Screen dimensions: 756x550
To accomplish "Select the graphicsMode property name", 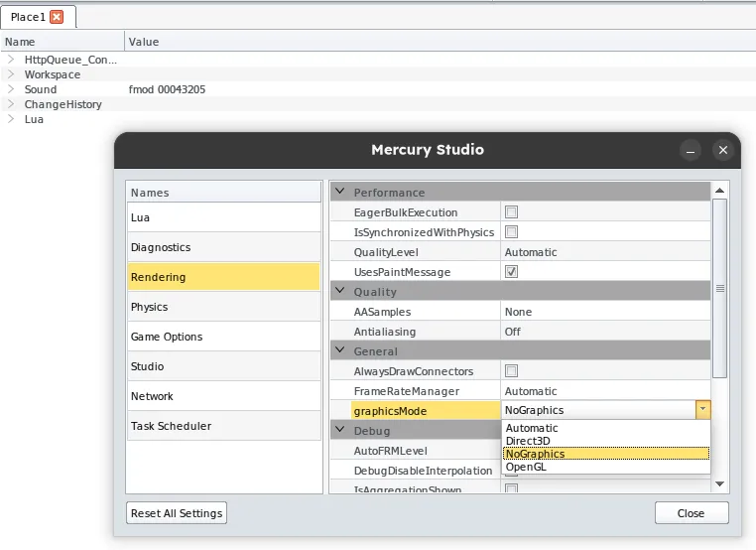I will 426,411.
